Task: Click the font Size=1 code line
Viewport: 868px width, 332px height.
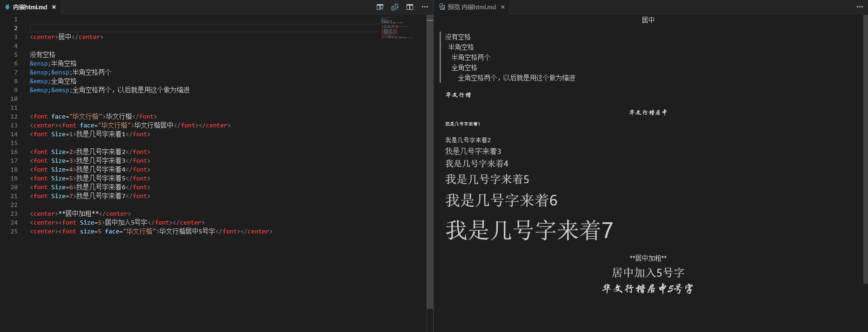Action: 90,134
